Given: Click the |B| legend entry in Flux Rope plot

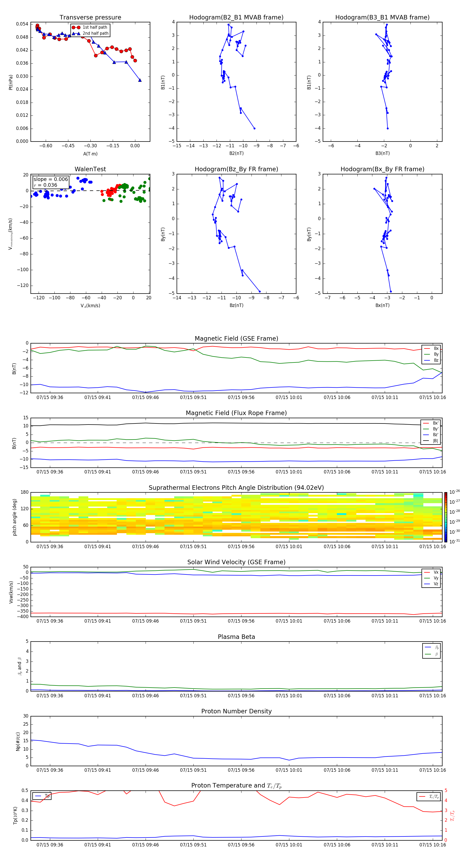Looking at the screenshot, I should pyautogui.click(x=431, y=441).
